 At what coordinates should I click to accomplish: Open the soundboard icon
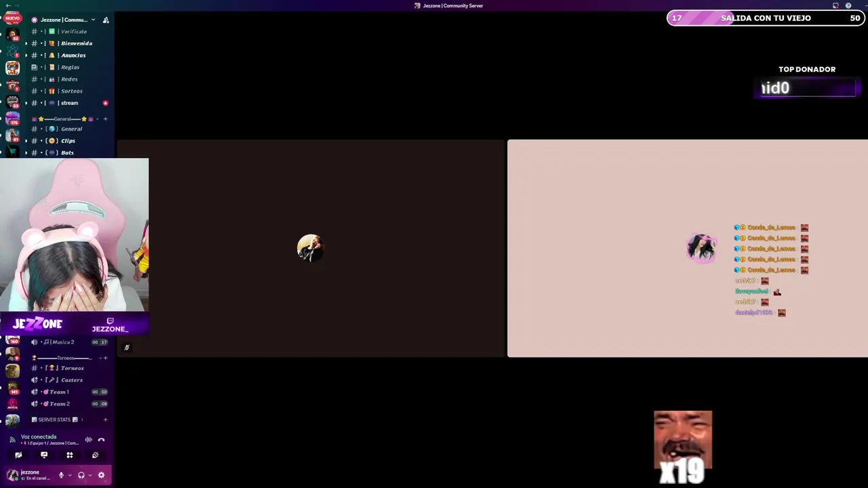coord(95,455)
